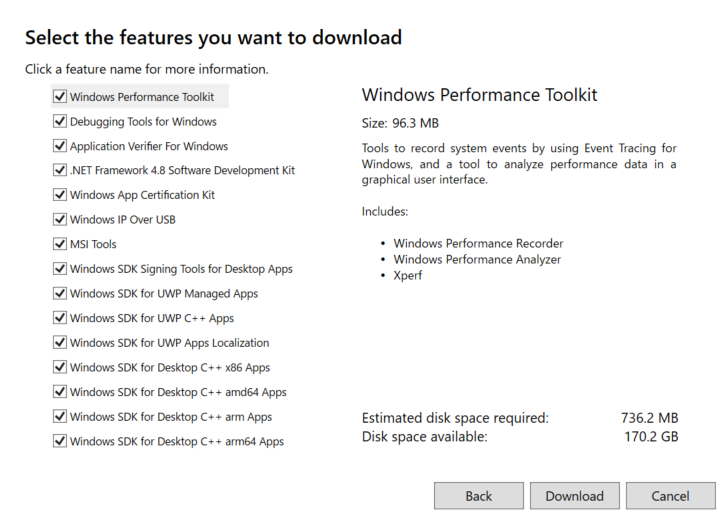Toggle Windows IP Over USB checkbox
Screen dimensions: 717x514
60,220
